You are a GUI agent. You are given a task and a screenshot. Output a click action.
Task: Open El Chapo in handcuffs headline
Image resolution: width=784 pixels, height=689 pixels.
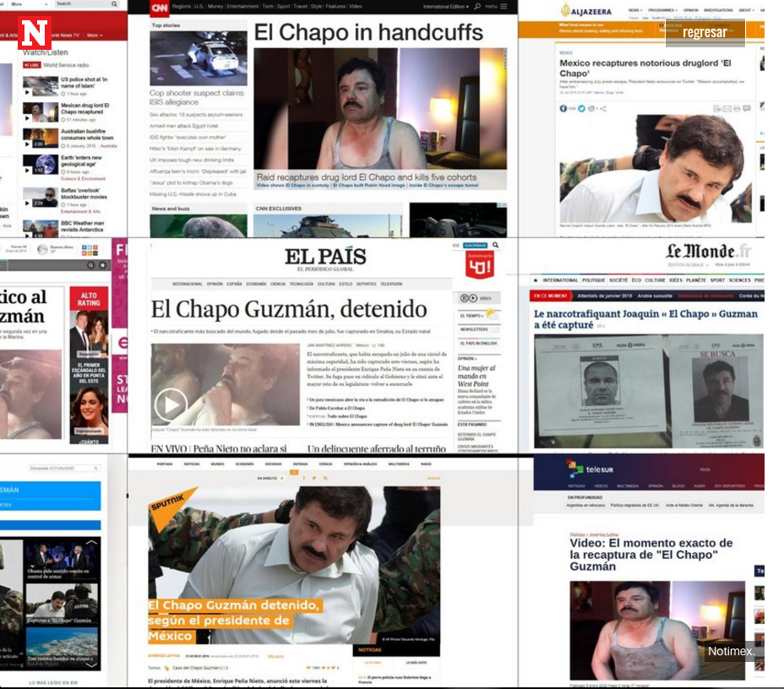pos(368,32)
